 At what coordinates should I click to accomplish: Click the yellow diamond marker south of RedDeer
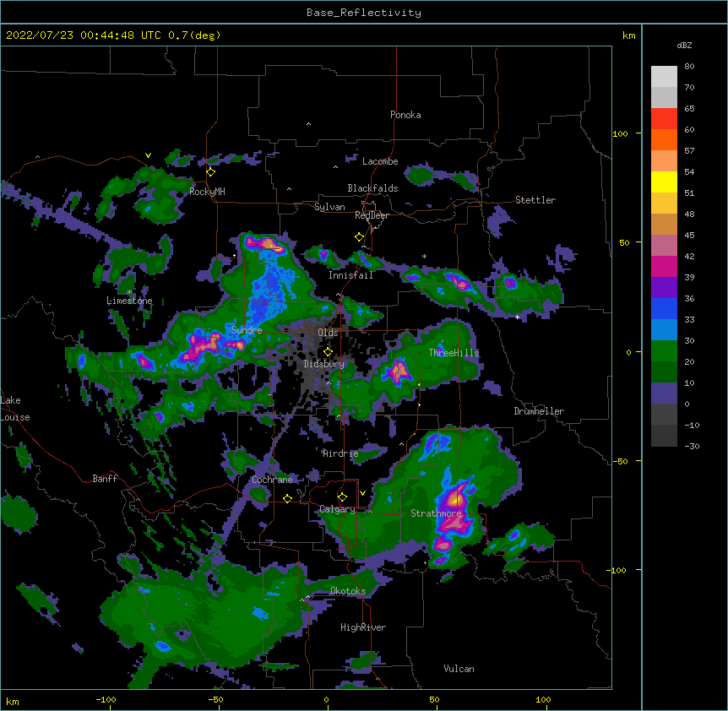pos(360,237)
